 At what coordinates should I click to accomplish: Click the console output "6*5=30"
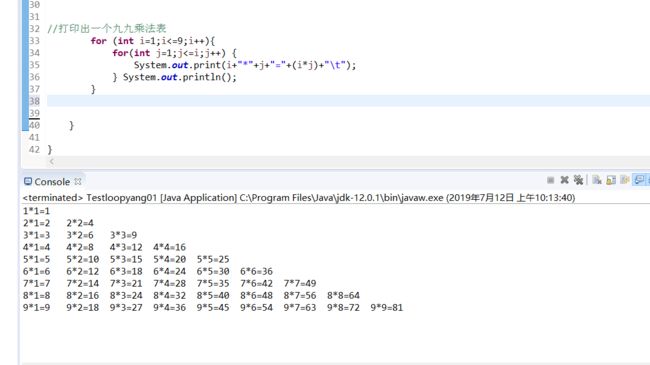pyautogui.click(x=213, y=271)
